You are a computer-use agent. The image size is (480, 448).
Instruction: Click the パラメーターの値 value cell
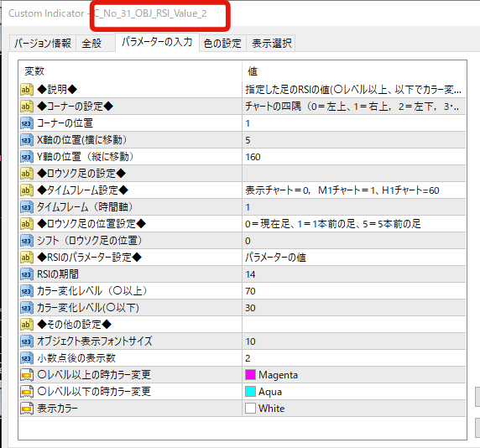(354, 258)
